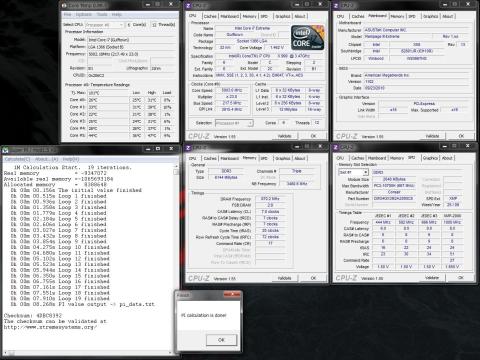This screenshot has height=360, width=480.
Task: Click CAS# Latency (CL) value in Memory window
Action: click(270, 212)
